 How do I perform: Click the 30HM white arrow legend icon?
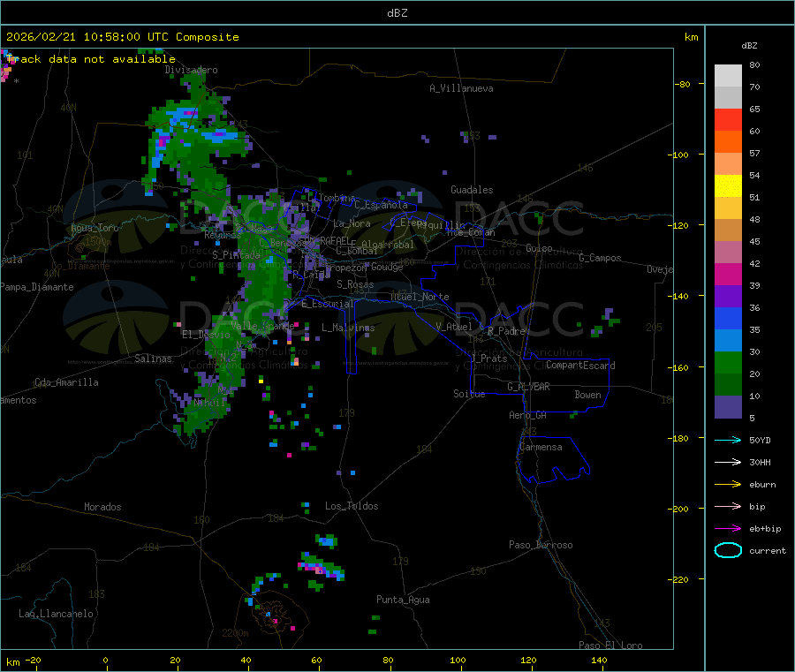click(728, 462)
